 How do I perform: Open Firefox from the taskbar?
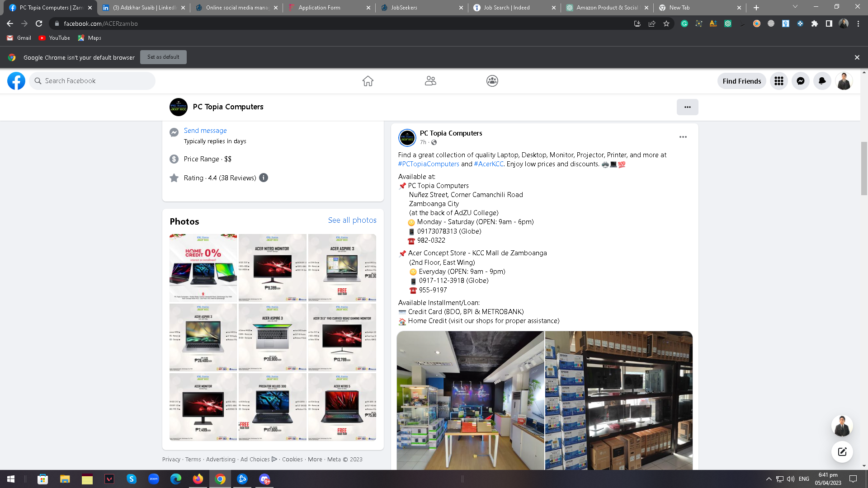[x=198, y=479]
